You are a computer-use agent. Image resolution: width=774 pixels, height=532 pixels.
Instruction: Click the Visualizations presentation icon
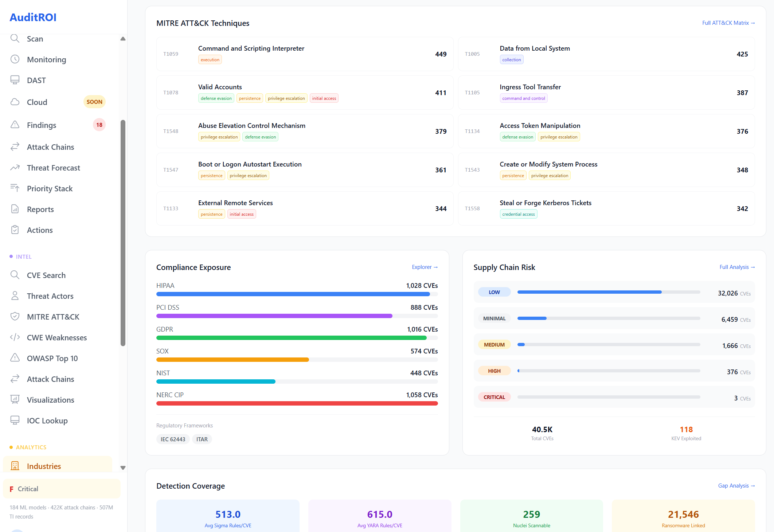[15, 400]
